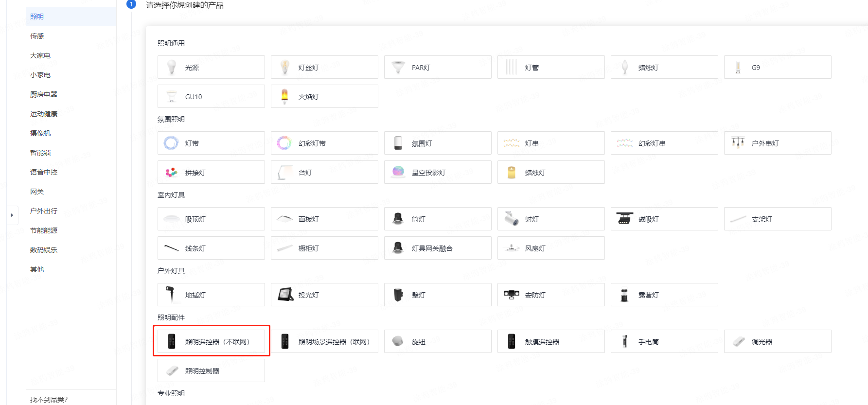
Task: Pick the 支架灯 bracket light icon
Action: [x=738, y=219]
